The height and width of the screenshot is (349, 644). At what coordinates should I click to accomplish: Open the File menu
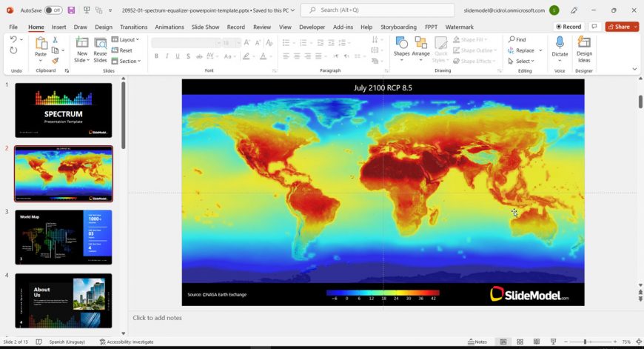click(13, 27)
